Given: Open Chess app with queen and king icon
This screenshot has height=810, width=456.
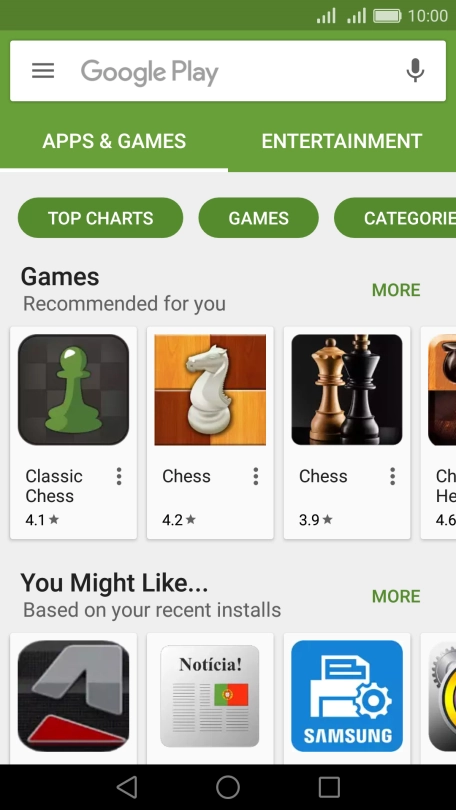Looking at the screenshot, I should click(x=347, y=390).
